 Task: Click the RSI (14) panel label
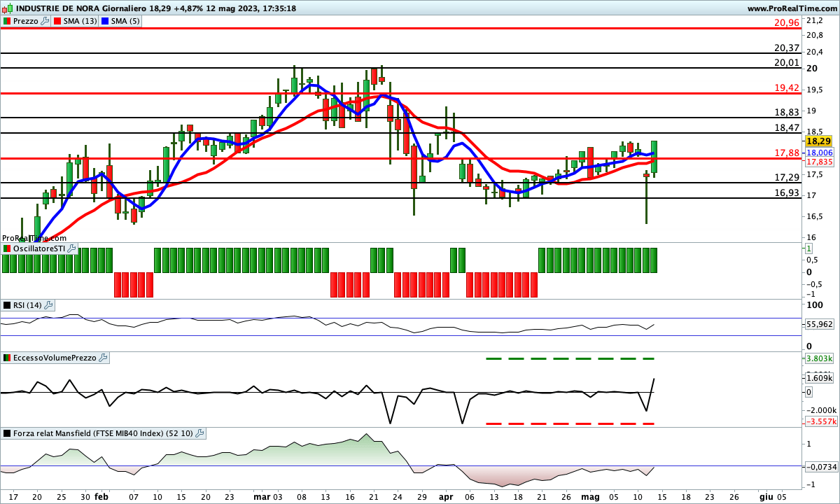click(x=27, y=305)
